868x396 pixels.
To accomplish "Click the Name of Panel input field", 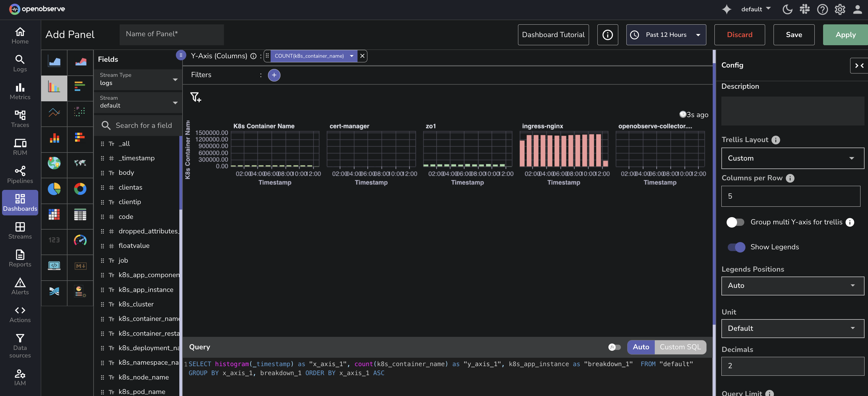I will [172, 34].
